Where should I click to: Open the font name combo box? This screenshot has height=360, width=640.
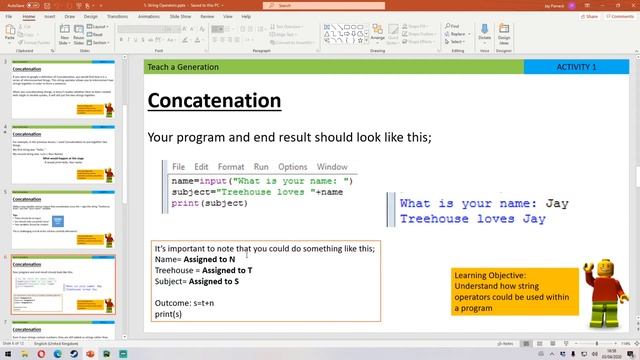(141, 29)
